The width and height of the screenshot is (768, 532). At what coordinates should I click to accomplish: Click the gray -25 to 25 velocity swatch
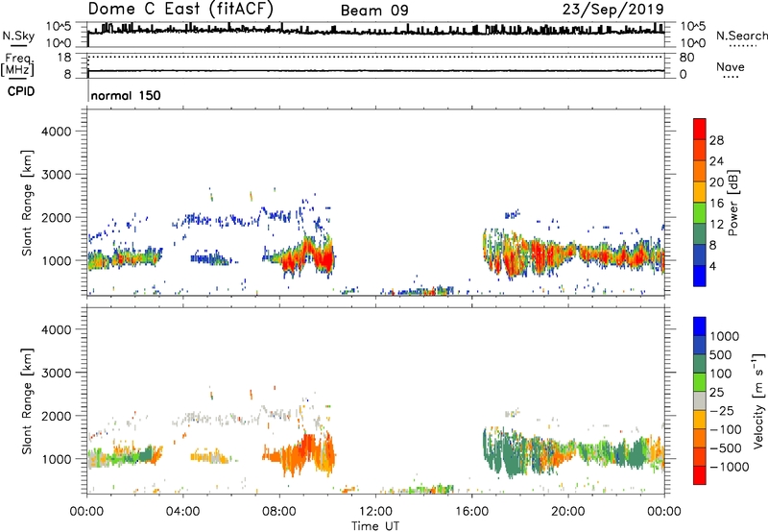(700, 400)
